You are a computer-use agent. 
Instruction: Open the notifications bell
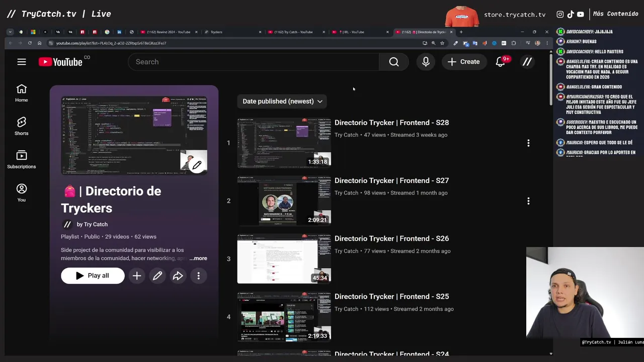pyautogui.click(x=501, y=62)
